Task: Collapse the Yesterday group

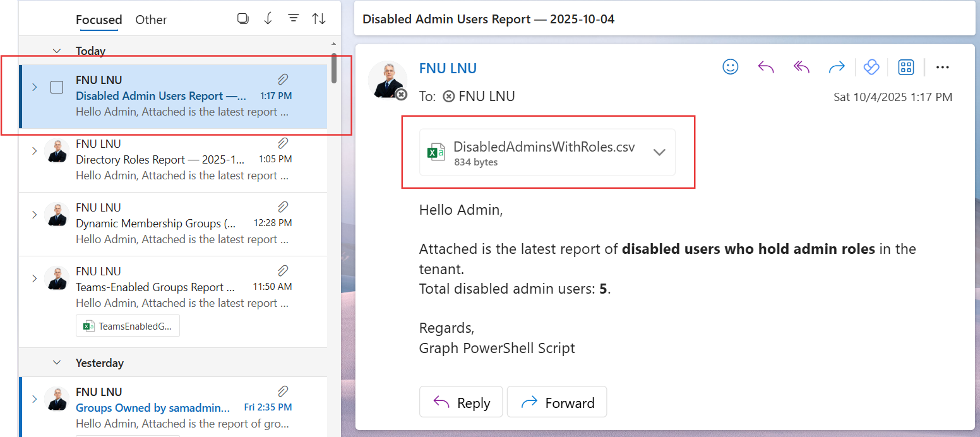Action: [57, 362]
